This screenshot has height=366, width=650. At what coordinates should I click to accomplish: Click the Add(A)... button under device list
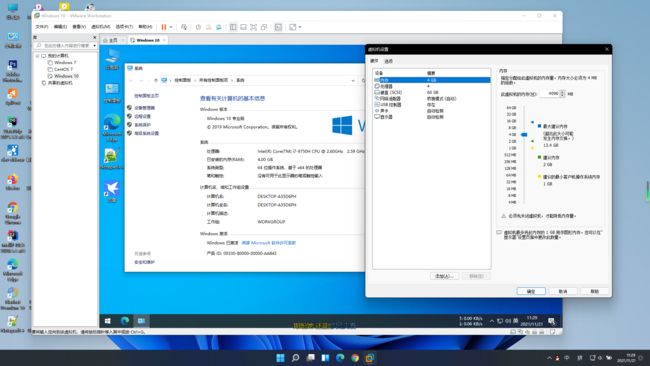[x=444, y=276]
